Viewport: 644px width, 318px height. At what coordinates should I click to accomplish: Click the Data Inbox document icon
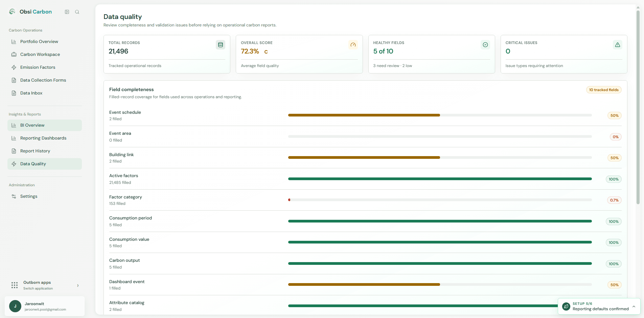(x=14, y=93)
